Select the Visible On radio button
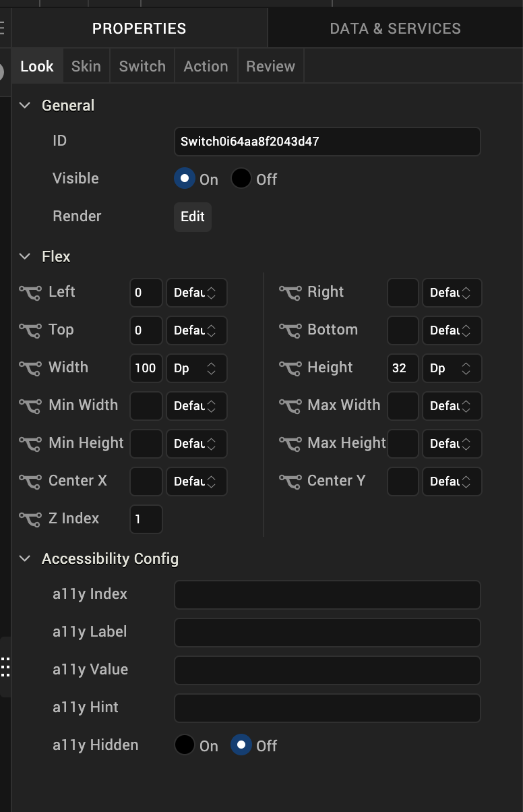523x812 pixels. coord(185,179)
